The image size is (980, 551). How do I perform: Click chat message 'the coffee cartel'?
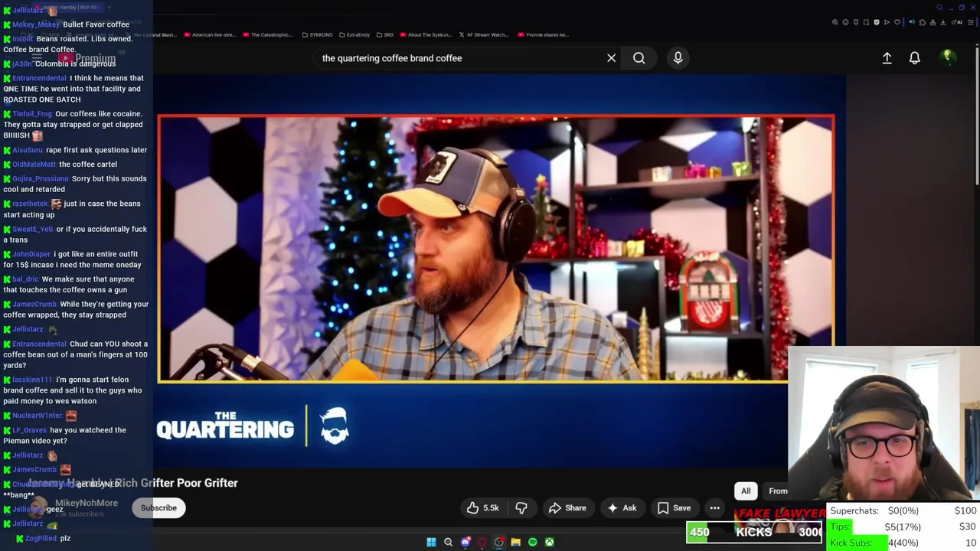(x=88, y=164)
